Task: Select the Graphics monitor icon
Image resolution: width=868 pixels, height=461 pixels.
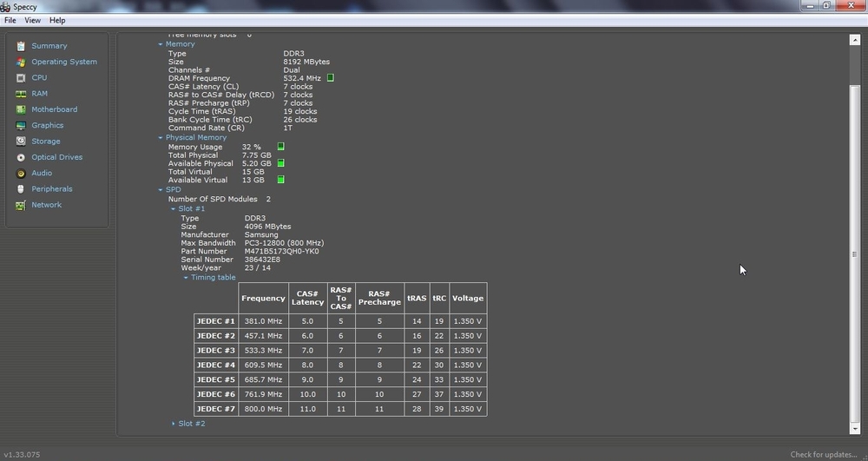Action: coord(21,126)
